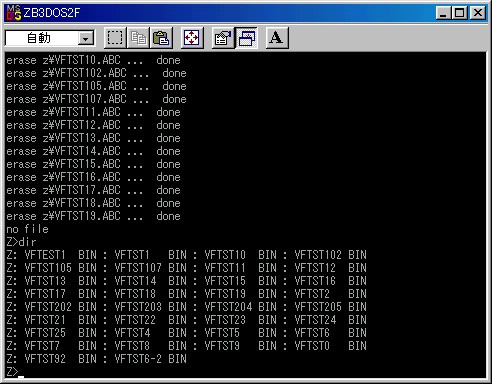Click VFTST25 in the listing
The image size is (492, 384).
coord(45,333)
